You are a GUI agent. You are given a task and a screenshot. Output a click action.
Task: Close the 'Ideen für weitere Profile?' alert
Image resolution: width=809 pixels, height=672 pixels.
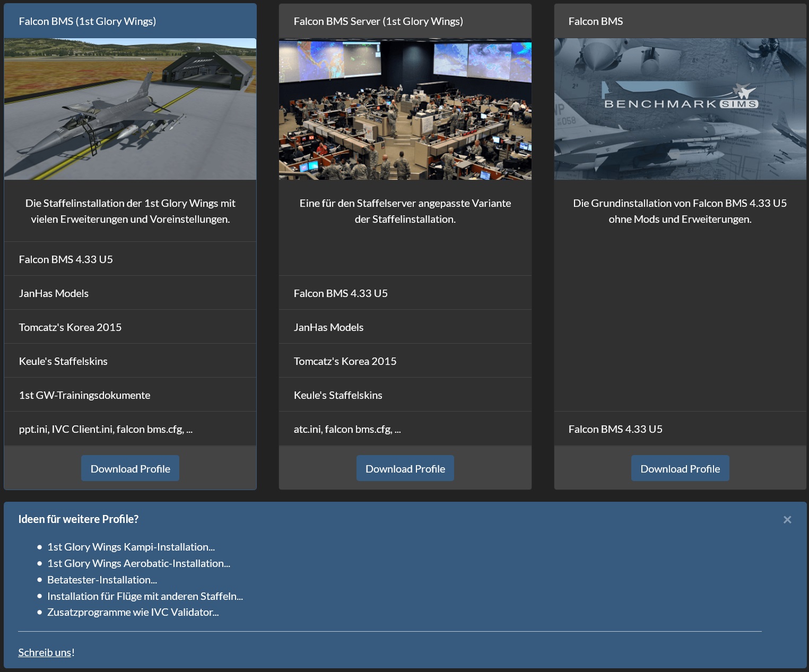tap(787, 520)
